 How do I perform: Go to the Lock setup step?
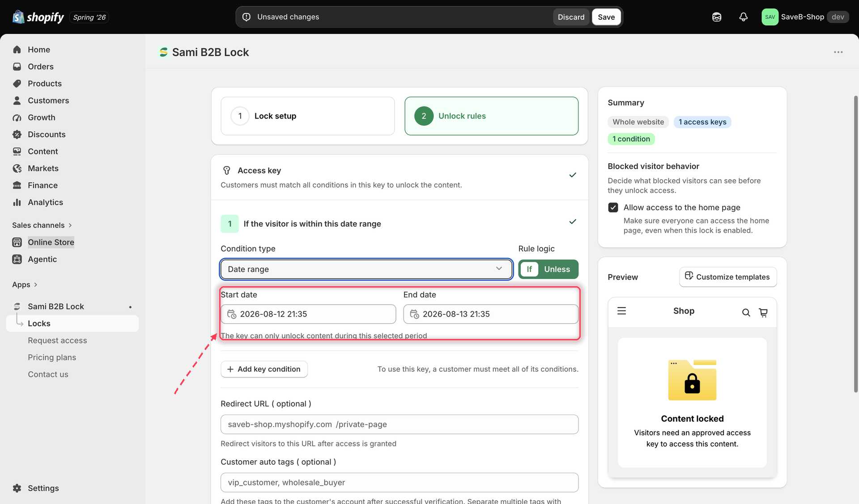pyautogui.click(x=307, y=116)
